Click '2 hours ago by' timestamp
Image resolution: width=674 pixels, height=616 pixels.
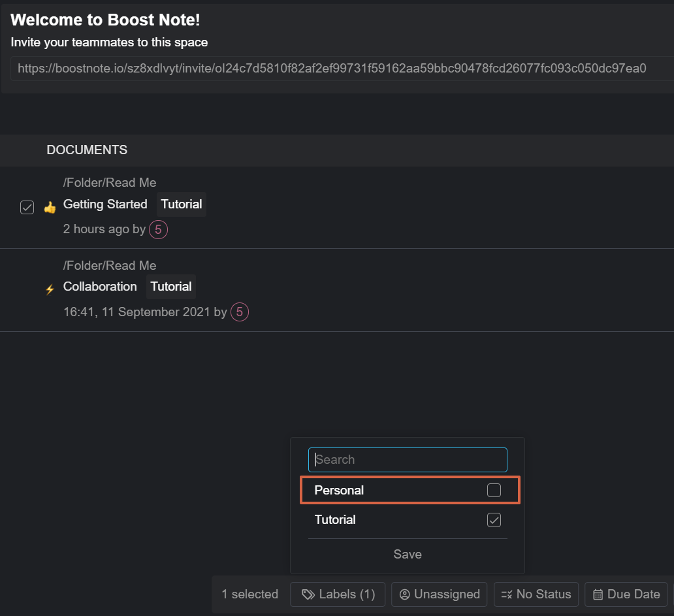click(104, 229)
